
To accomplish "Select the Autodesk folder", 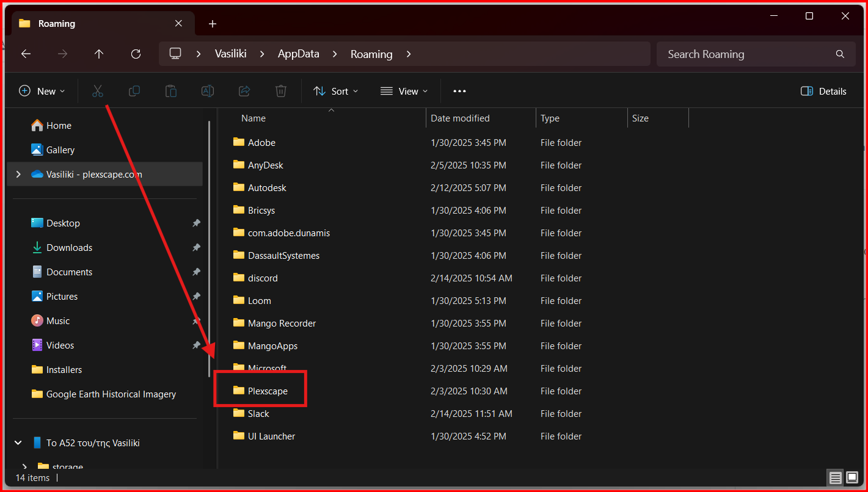I will [260, 187].
